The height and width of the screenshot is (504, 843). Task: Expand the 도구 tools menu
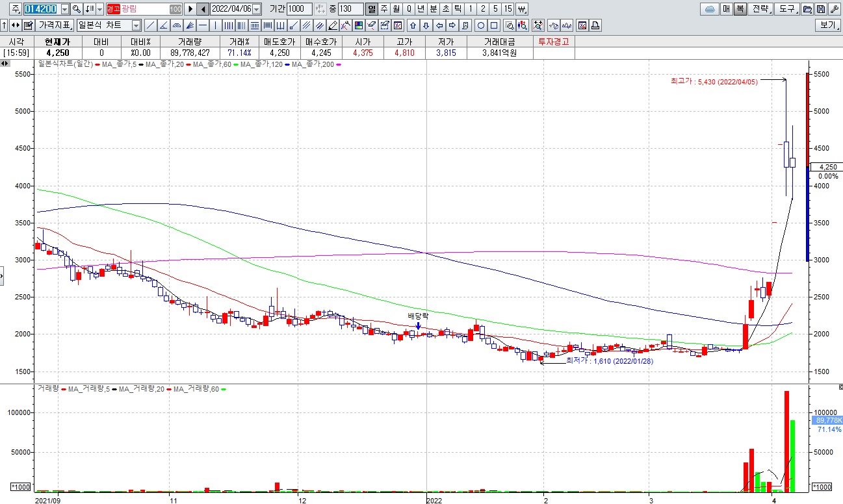787,9
